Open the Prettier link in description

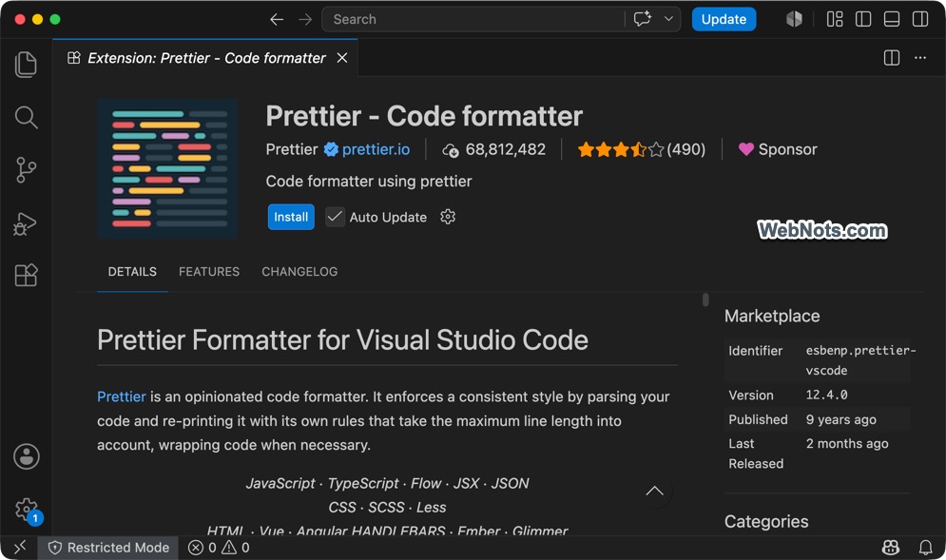pyautogui.click(x=122, y=396)
